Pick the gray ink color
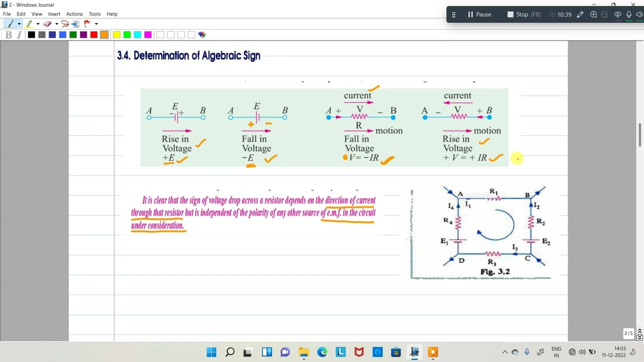This screenshot has height=362, width=644. (42, 35)
